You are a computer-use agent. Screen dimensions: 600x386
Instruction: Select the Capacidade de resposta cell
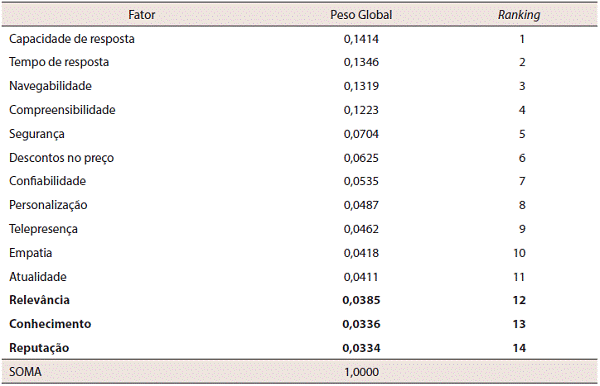coord(72,39)
